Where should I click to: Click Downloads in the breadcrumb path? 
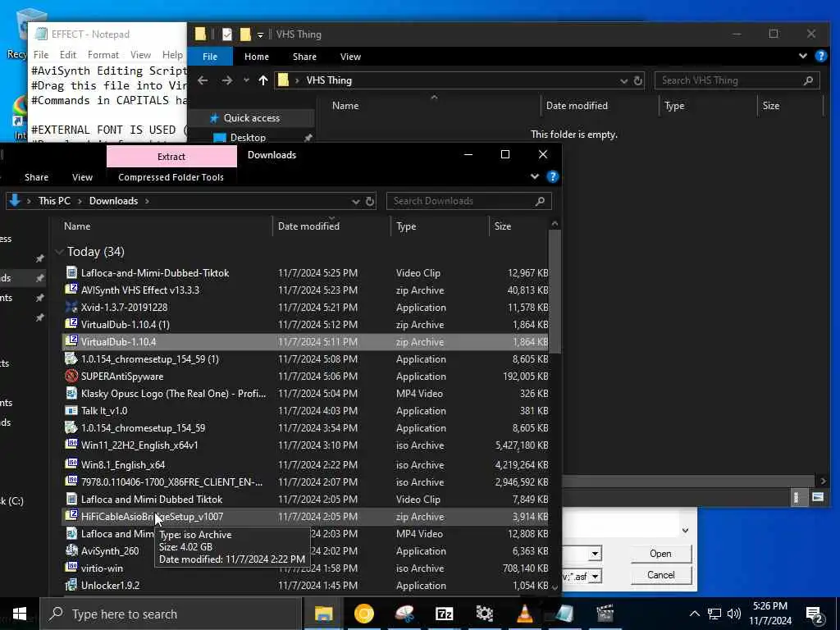pos(113,201)
